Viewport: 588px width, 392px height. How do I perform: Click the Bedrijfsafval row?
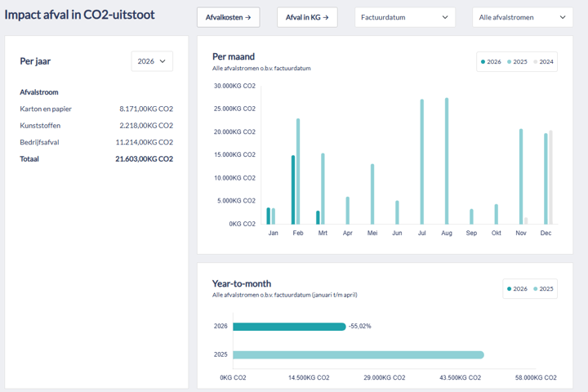click(96, 142)
